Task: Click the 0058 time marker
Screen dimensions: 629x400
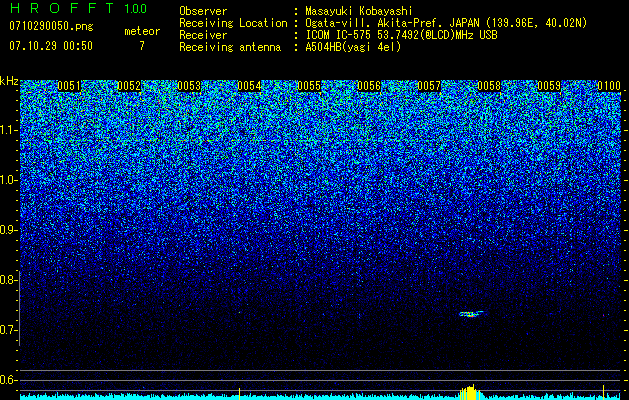Action: pos(489,86)
